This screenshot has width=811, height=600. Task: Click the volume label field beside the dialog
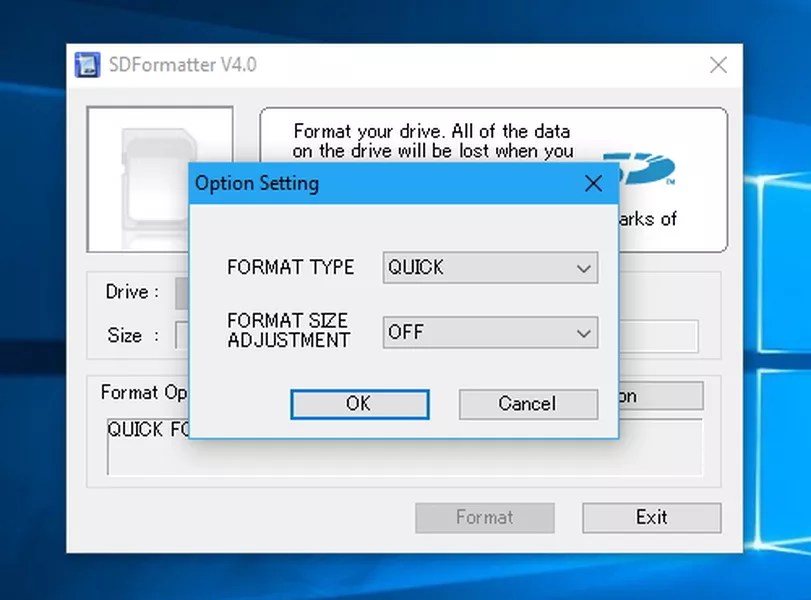point(658,336)
